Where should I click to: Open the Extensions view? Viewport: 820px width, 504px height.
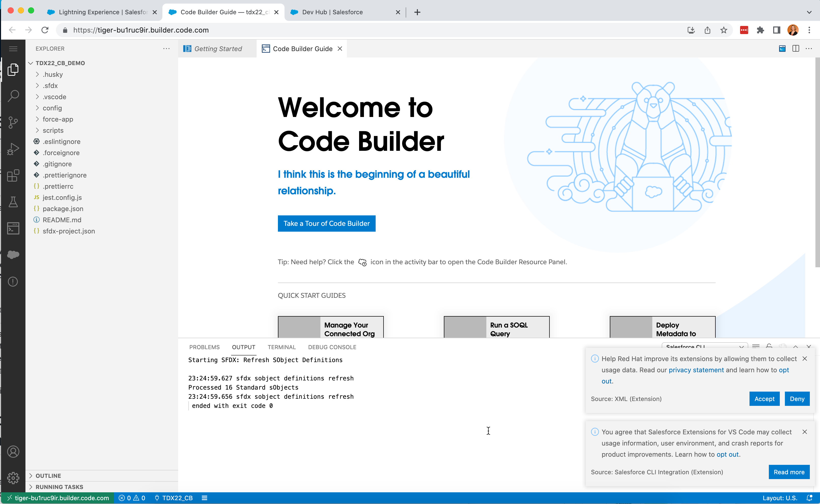coord(13,176)
